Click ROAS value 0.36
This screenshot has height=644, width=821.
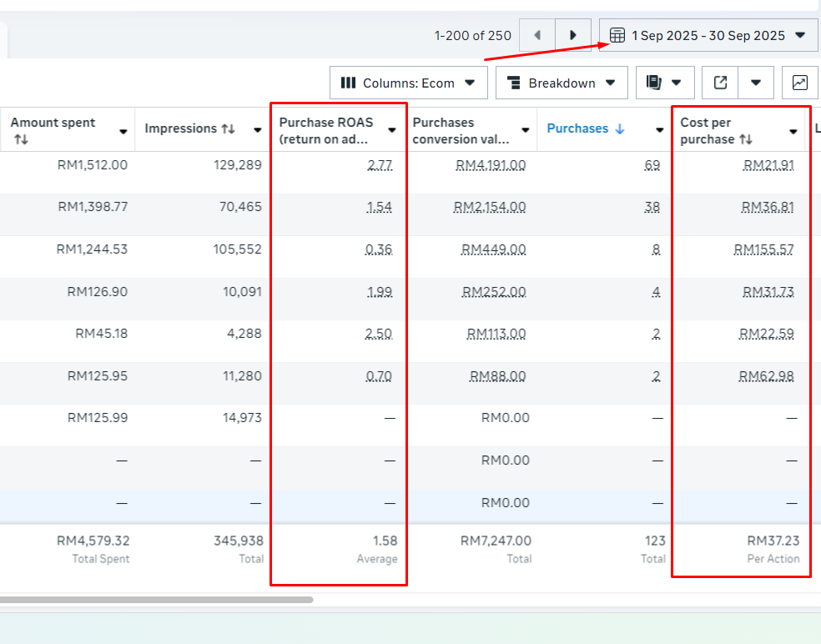pos(379,249)
